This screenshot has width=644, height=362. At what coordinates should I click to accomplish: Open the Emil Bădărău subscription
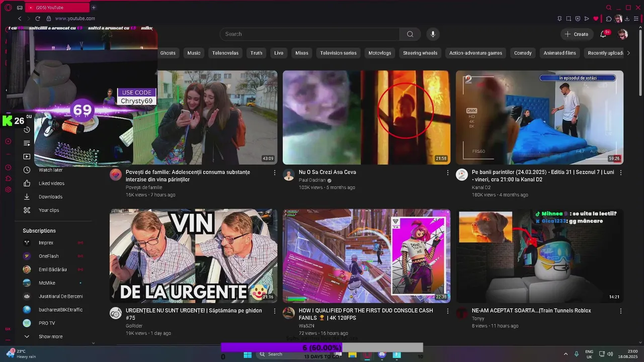tap(52, 269)
